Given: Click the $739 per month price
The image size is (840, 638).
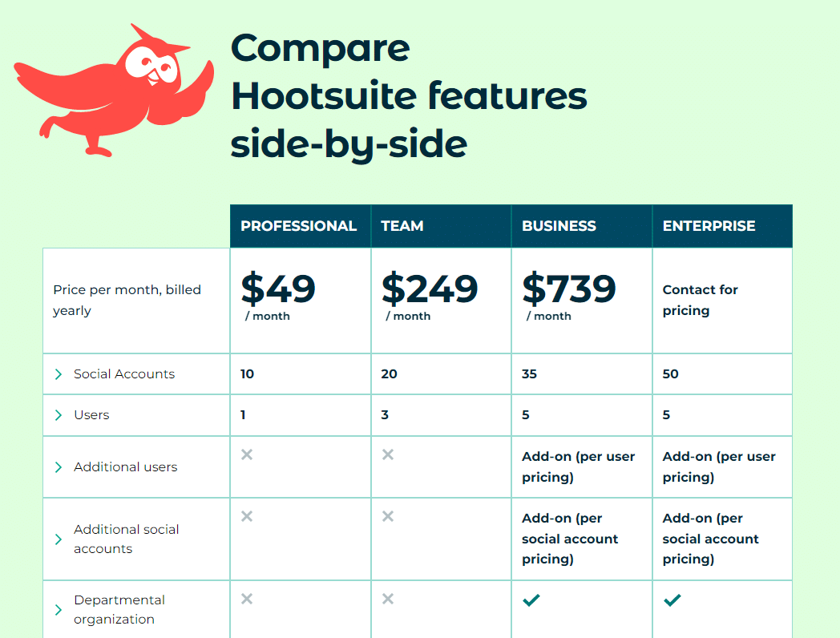Looking at the screenshot, I should tap(569, 296).
